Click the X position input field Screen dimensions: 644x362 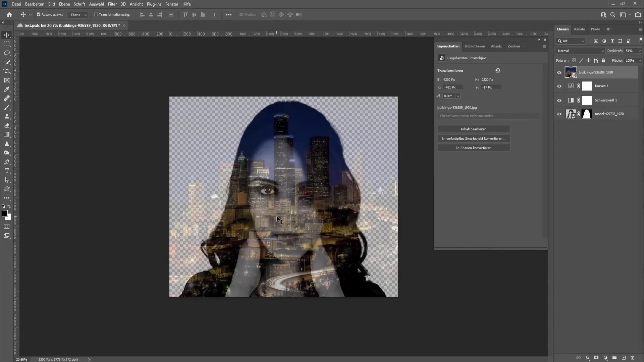[452, 87]
